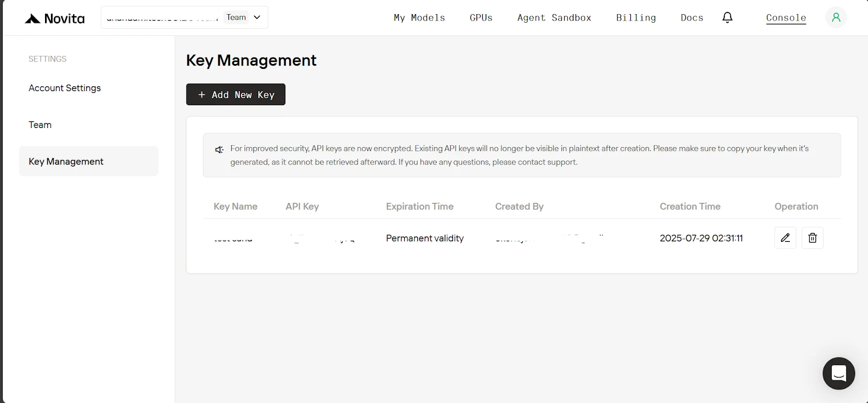
Task: Click the Operation column header
Action: coord(796,206)
